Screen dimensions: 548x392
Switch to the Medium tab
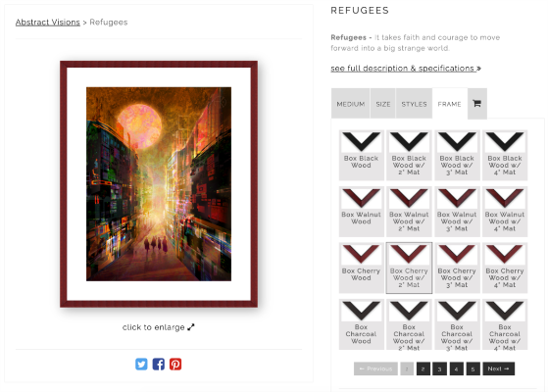coord(351,104)
